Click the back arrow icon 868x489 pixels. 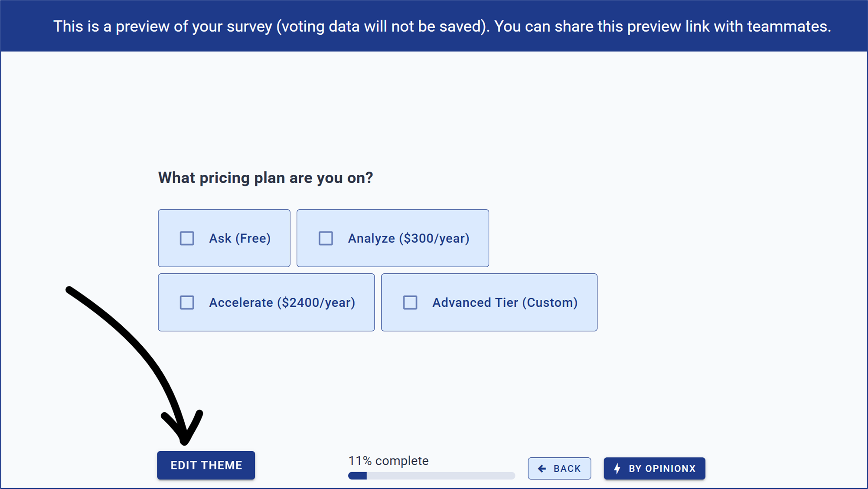pos(542,469)
